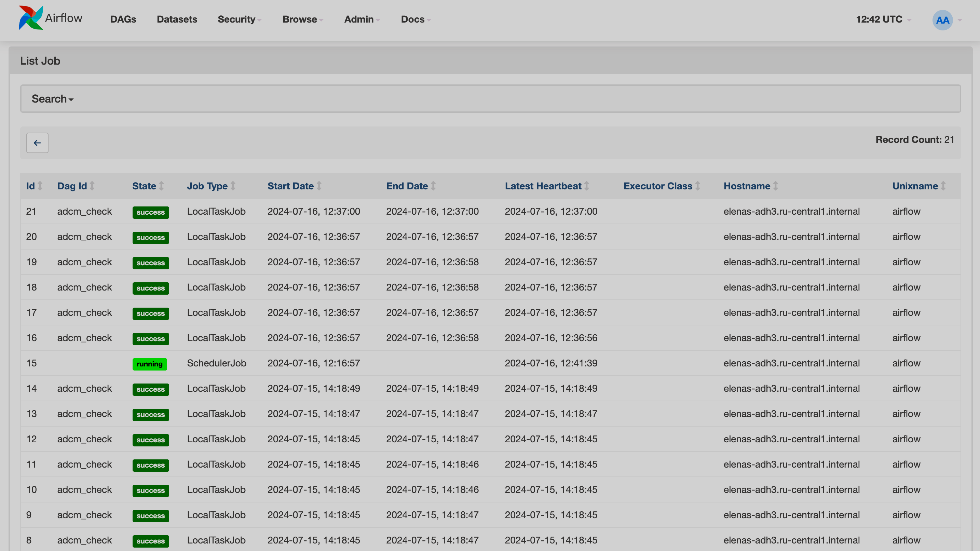Sort by Dag Id column arrows
Image resolution: width=980 pixels, height=551 pixels.
pyautogui.click(x=92, y=186)
